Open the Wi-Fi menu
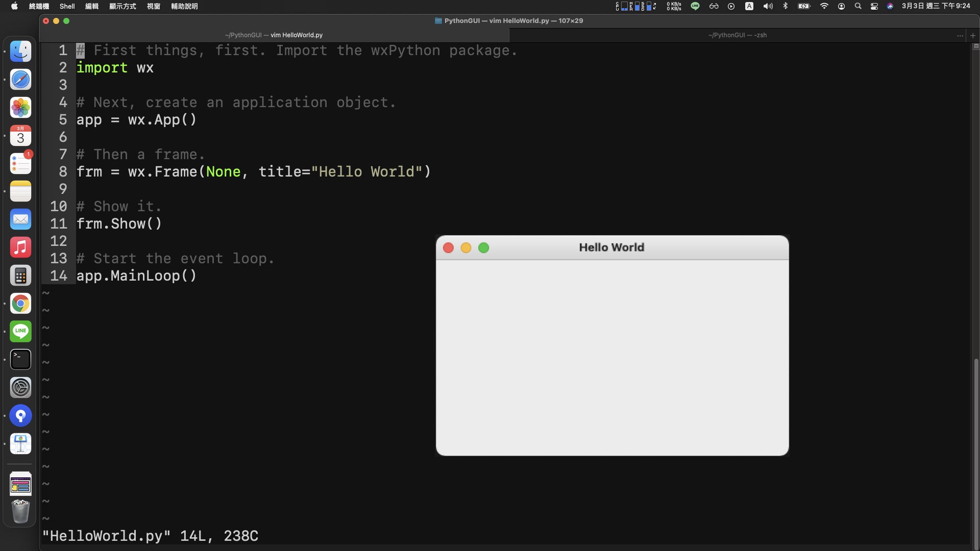Screen dimensions: 980x551 pyautogui.click(x=824, y=6)
